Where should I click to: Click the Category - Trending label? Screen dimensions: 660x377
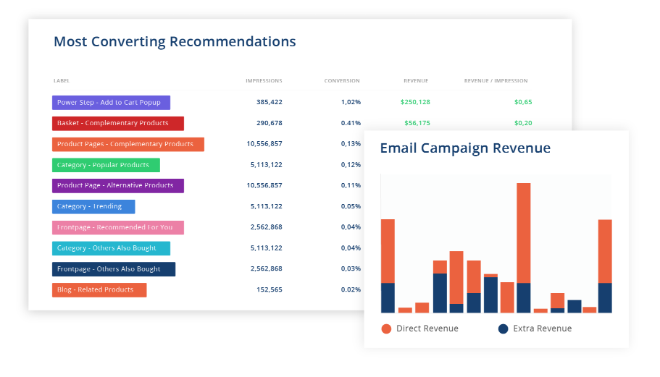pos(93,207)
